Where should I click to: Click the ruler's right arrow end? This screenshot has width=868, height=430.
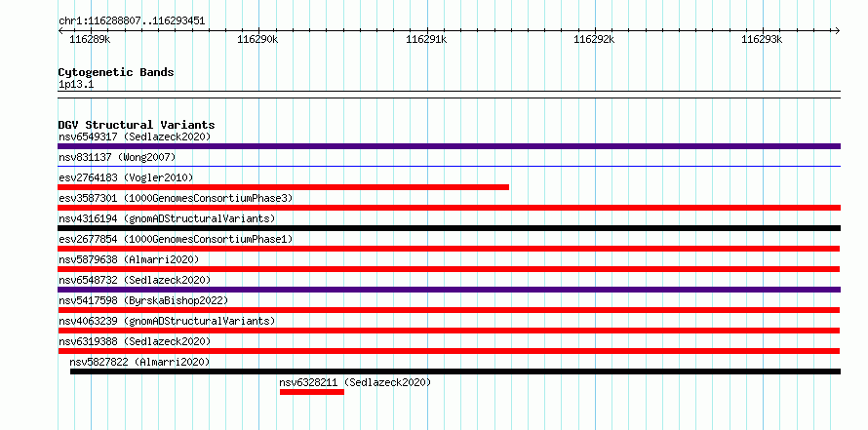point(837,30)
